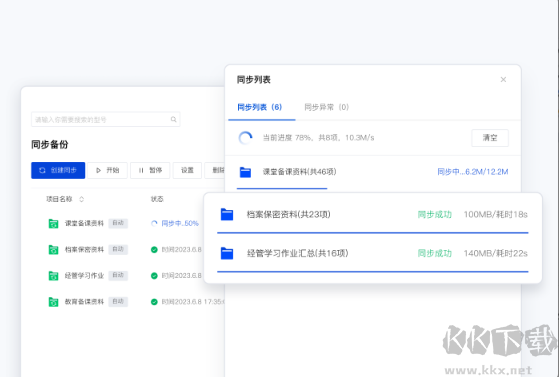
Task: Click the loading progress spinner icon
Action: [x=245, y=138]
